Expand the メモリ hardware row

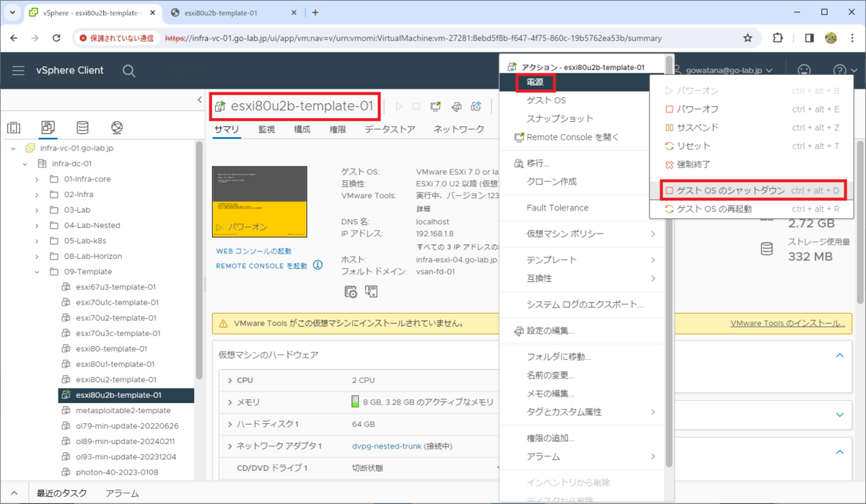click(229, 402)
